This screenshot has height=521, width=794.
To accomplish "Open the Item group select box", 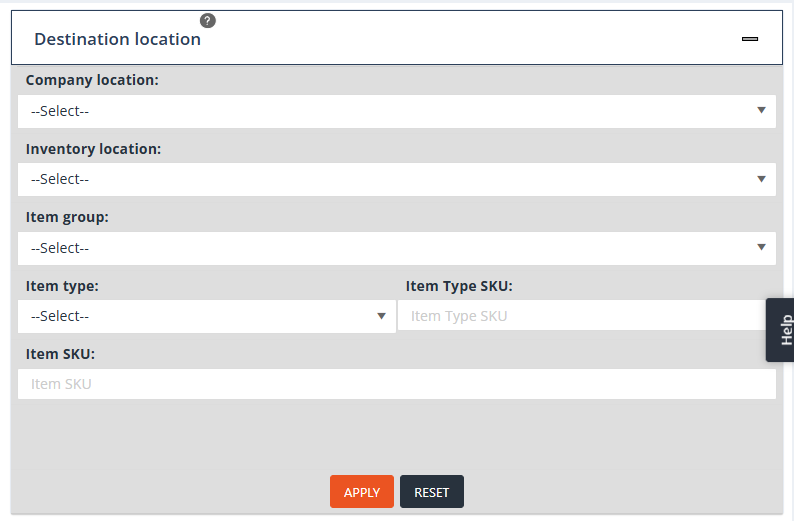I will pos(390,248).
